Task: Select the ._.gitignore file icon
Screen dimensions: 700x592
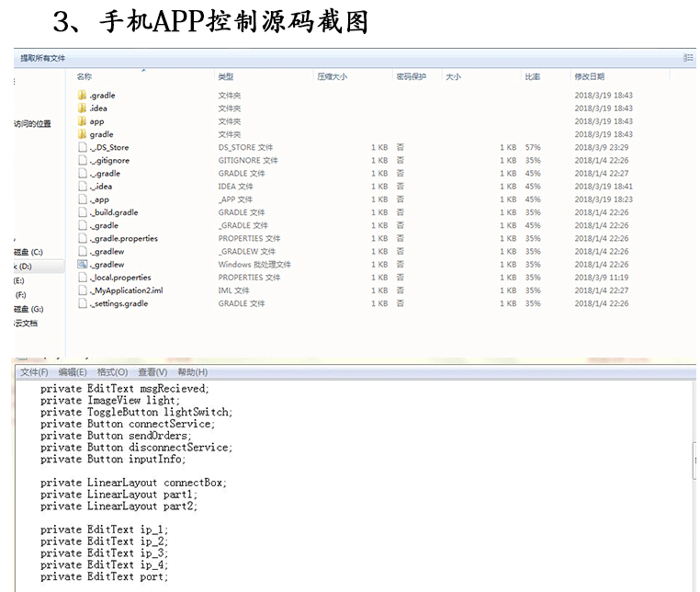Action: point(82,160)
